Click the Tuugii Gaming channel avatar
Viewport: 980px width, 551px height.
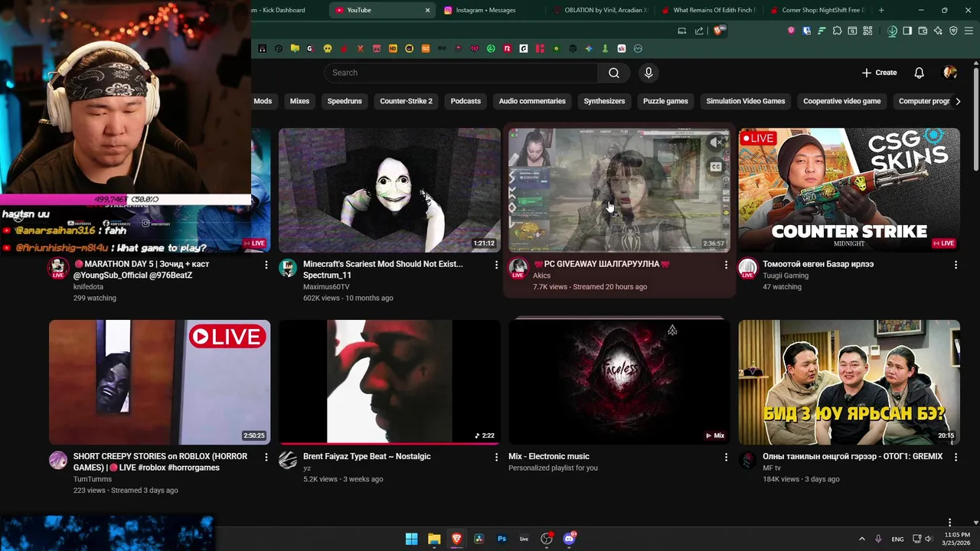click(x=747, y=268)
